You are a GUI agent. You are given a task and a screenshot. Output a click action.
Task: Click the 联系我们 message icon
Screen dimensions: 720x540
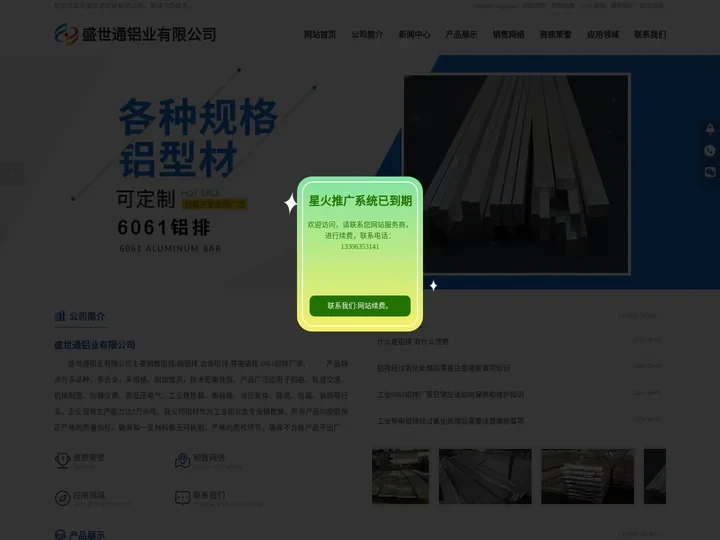[182, 497]
